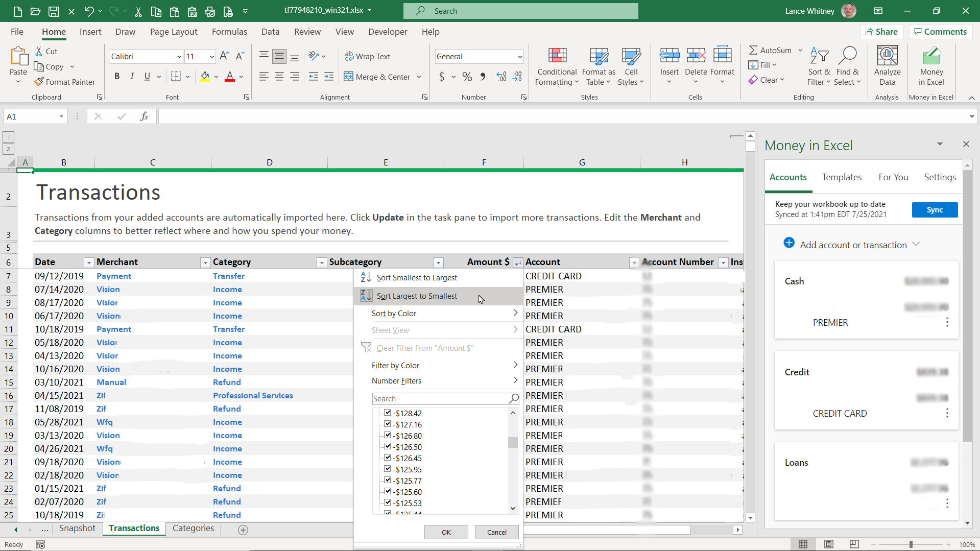
Task: Click the Cancel button in filter menu
Action: (x=496, y=532)
